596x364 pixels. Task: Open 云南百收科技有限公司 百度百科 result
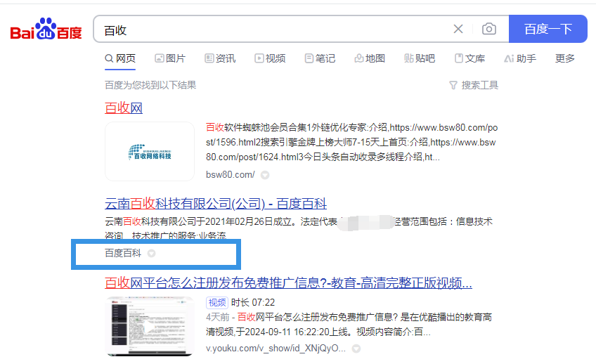(216, 204)
